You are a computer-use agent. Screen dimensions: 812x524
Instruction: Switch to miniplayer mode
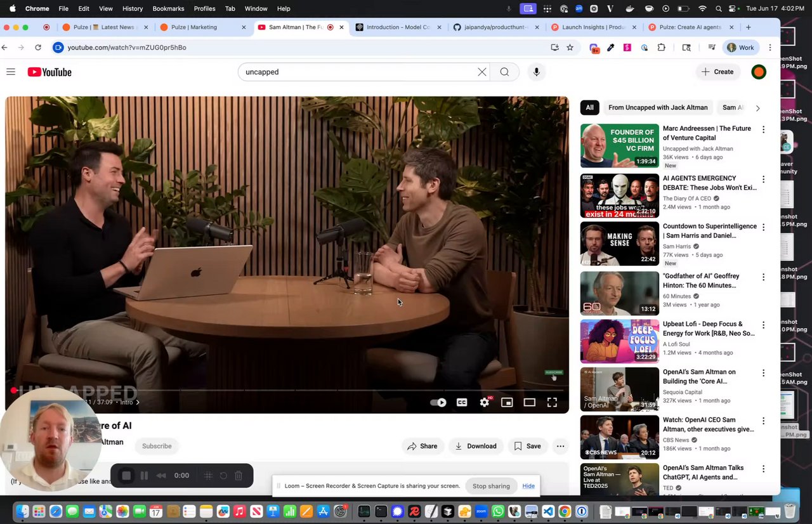click(x=507, y=402)
